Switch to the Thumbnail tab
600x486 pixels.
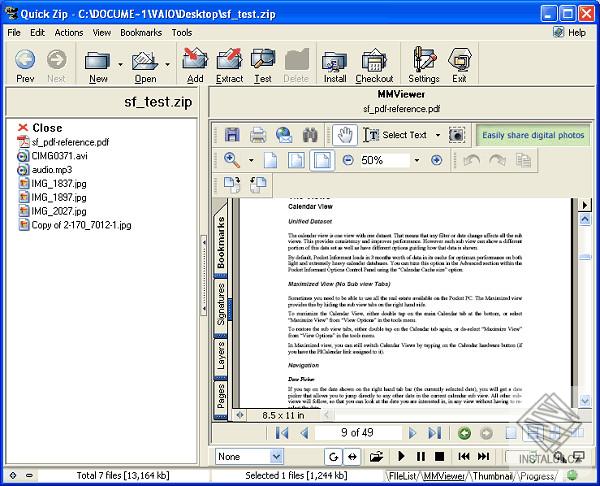point(492,476)
